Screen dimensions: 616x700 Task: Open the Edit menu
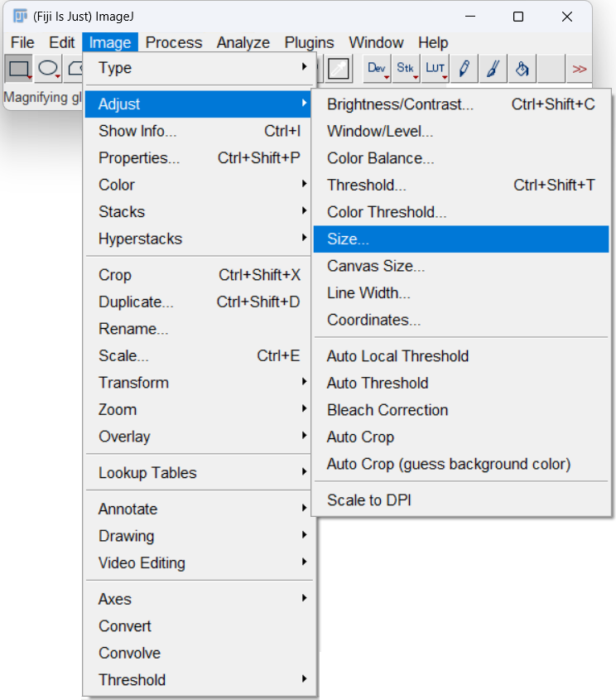[x=61, y=42]
